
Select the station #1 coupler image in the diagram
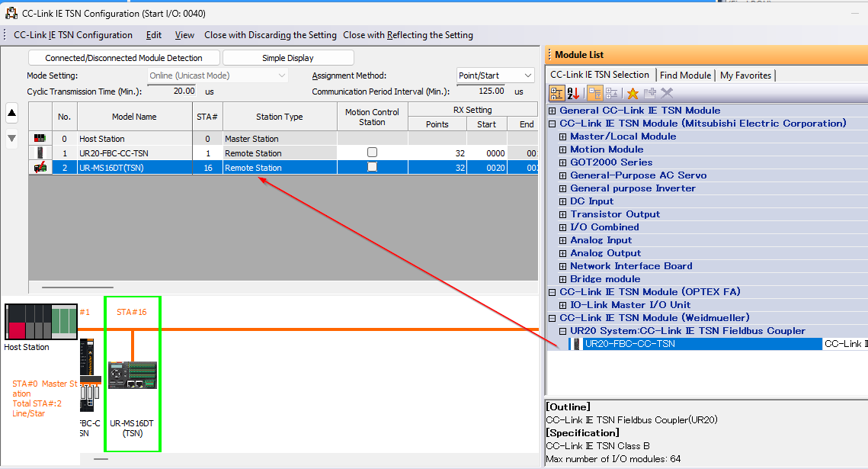click(90, 375)
